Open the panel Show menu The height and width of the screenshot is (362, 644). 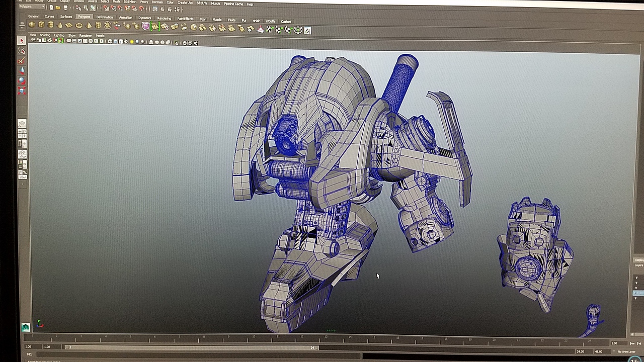tap(72, 35)
